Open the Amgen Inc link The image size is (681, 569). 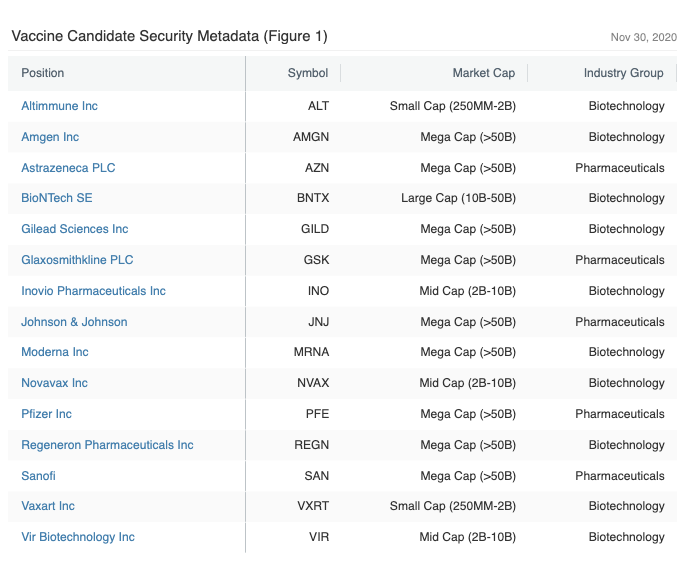(50, 137)
